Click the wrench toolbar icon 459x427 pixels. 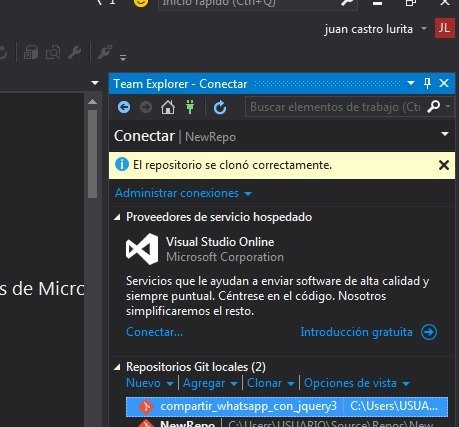[x=74, y=52]
